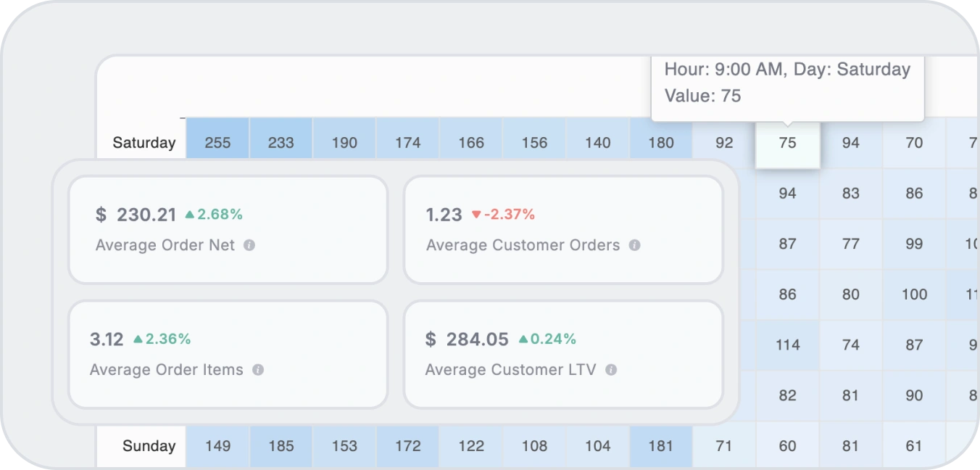
Task: Select Sunday cell with value 149
Action: click(x=217, y=446)
